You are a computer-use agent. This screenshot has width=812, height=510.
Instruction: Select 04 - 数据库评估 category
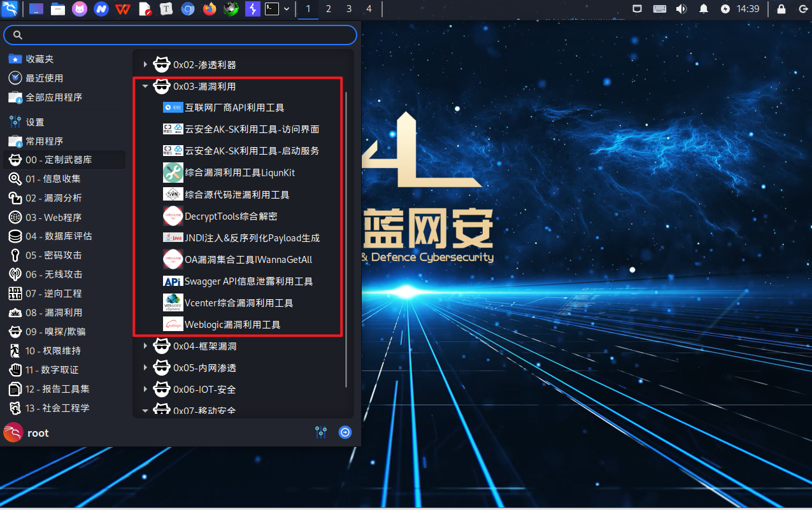point(64,236)
